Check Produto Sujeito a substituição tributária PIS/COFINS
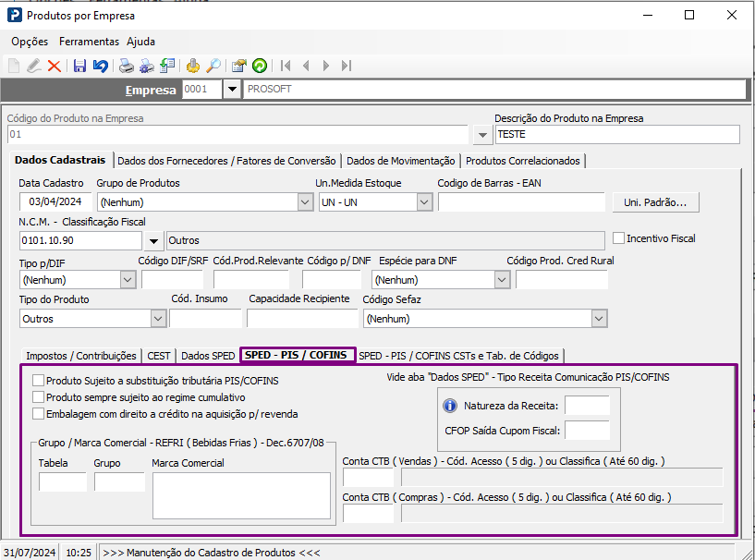This screenshot has width=755, height=560. point(39,381)
